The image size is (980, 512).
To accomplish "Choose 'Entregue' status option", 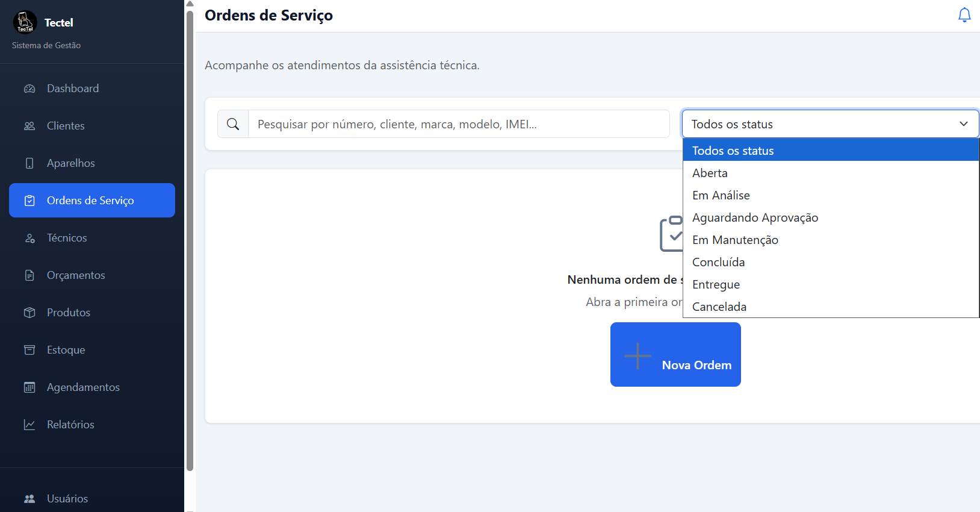I will 831,284.
